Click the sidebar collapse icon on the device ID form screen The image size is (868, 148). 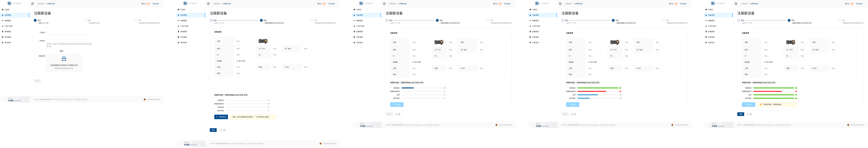click(32, 4)
